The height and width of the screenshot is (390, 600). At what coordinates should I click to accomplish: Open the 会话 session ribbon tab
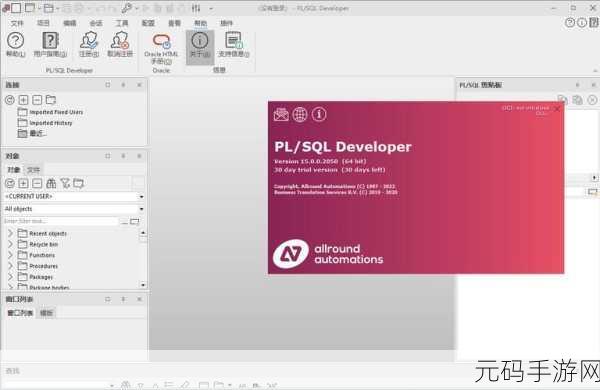[x=96, y=23]
